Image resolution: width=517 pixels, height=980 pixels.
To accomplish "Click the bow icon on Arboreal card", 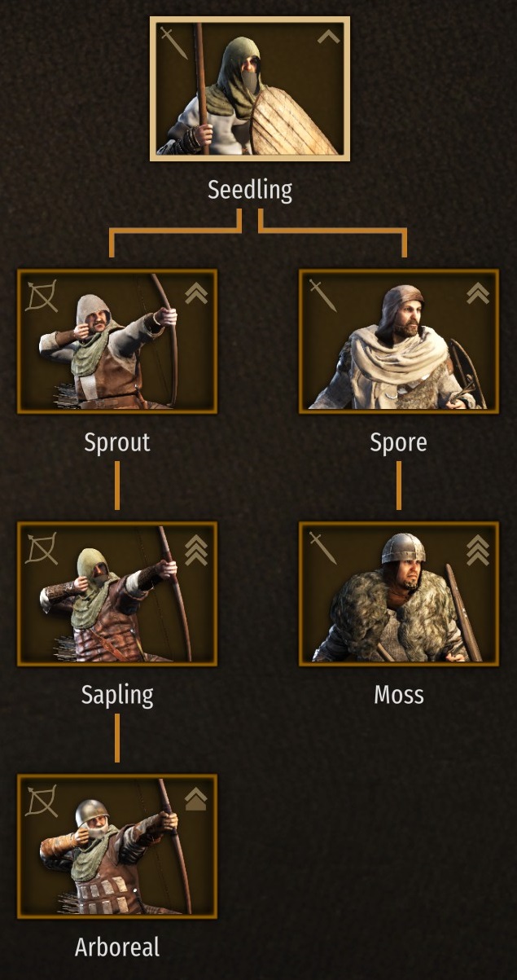I will pos(42,801).
